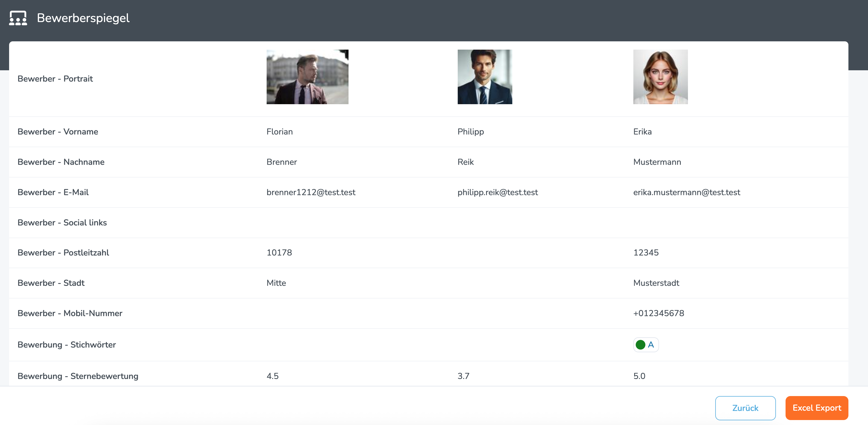Image resolution: width=868 pixels, height=425 pixels.
Task: Click the star rating 3.7
Action: (463, 376)
